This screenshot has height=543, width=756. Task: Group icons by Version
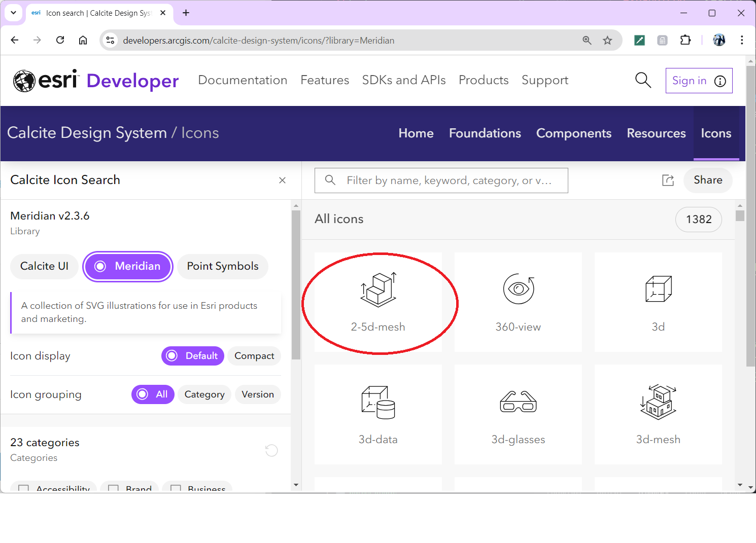[258, 394]
